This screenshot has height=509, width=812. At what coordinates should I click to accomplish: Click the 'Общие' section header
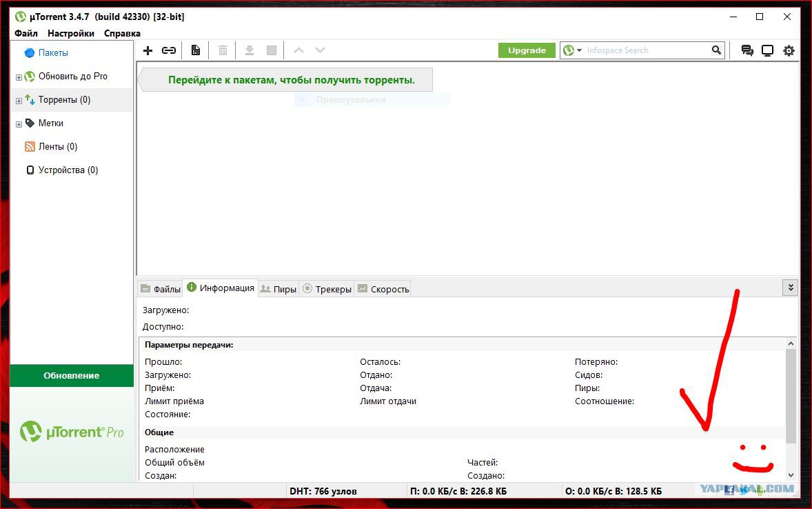pyautogui.click(x=159, y=432)
